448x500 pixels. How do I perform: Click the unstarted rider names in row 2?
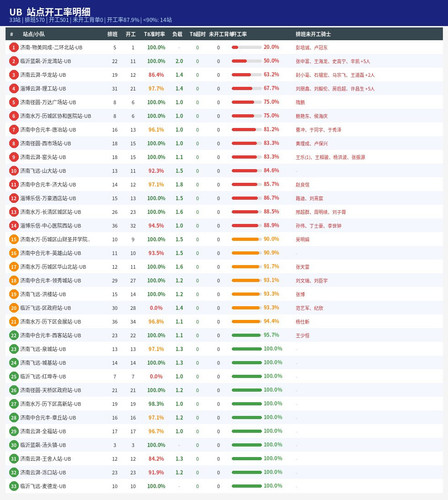pos(333,61)
